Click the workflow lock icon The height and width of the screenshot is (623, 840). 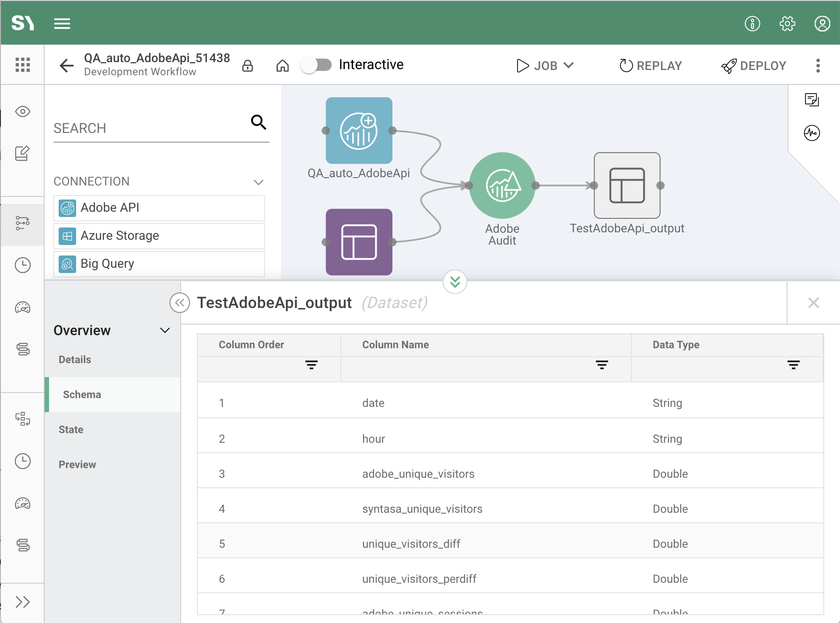pyautogui.click(x=248, y=66)
